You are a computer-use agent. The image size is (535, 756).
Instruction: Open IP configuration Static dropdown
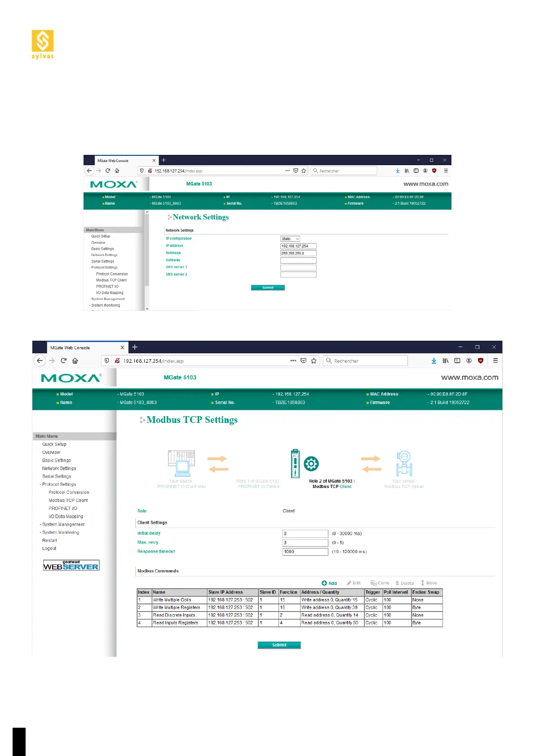(x=290, y=239)
